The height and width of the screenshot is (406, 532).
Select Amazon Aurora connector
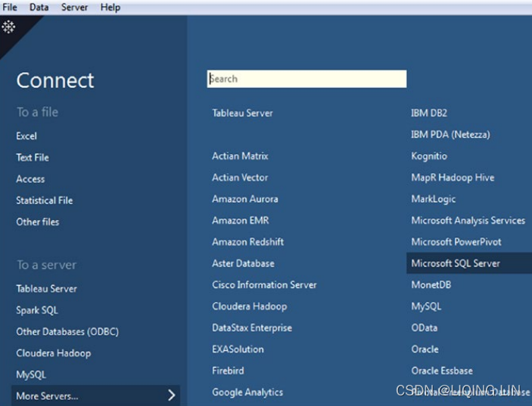tap(245, 199)
